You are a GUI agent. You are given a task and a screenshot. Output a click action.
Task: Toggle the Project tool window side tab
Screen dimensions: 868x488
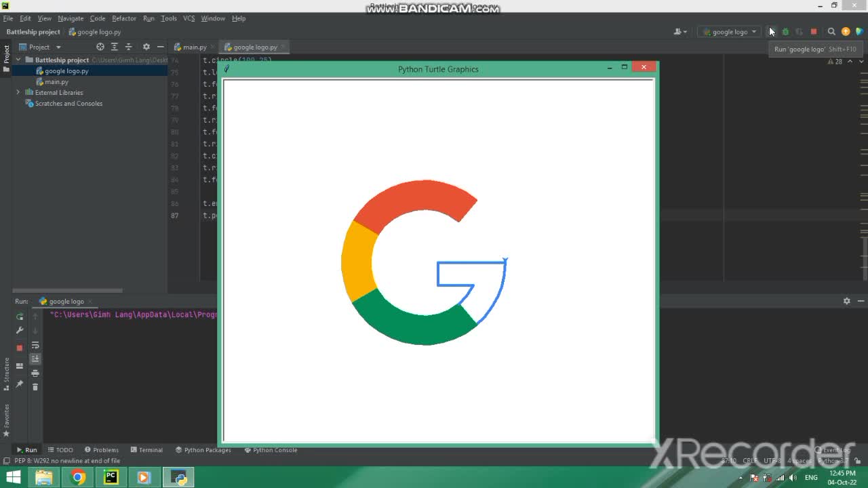point(6,59)
